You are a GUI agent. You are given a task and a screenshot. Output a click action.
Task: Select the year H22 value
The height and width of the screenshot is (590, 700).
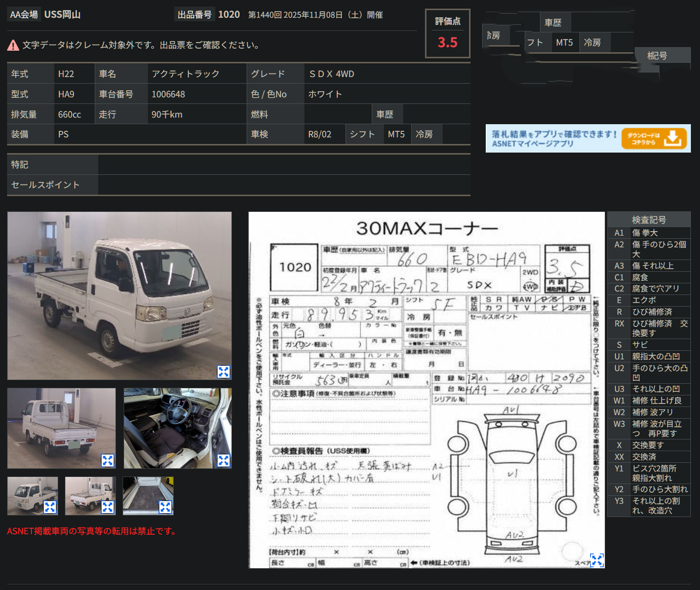coord(66,74)
